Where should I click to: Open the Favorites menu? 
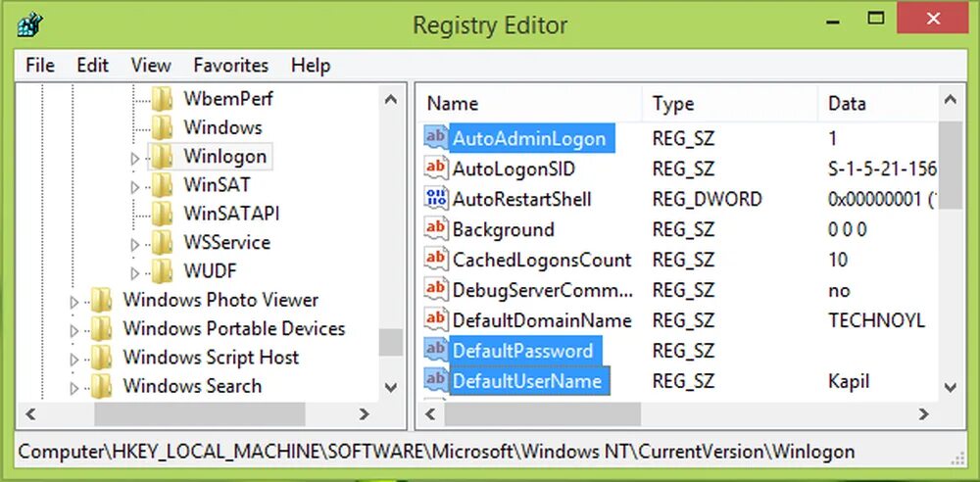[230, 66]
